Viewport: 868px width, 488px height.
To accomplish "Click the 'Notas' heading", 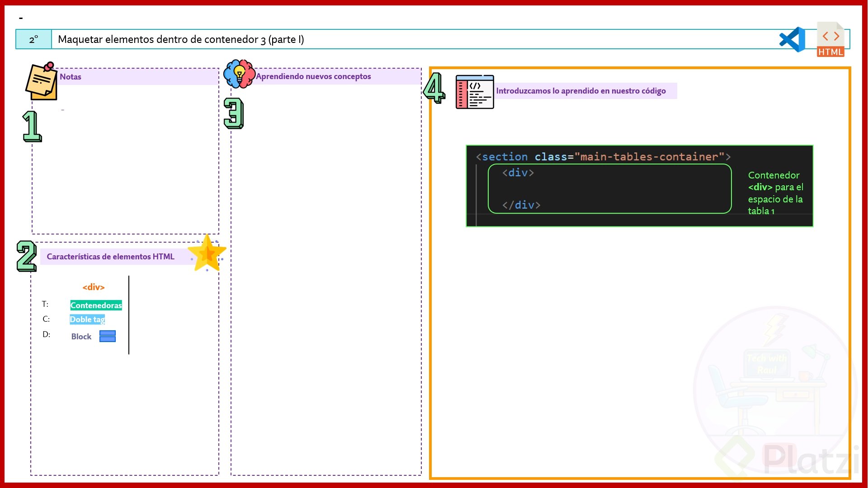I will 71,76.
